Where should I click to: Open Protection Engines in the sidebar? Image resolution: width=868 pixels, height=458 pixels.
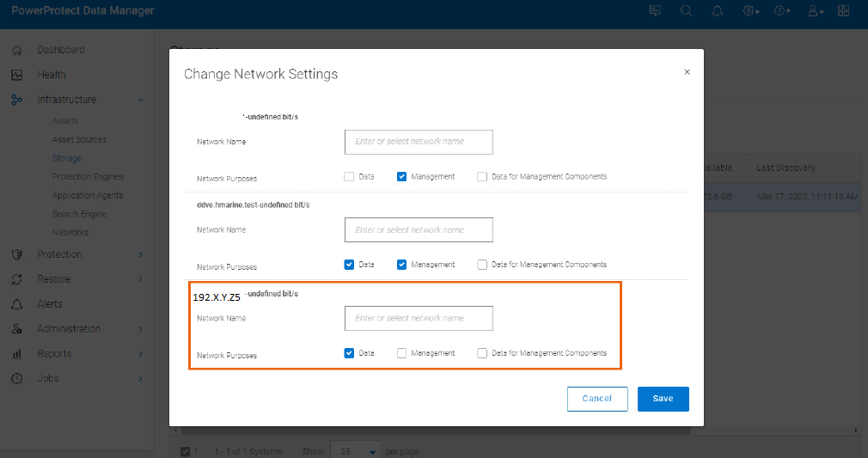click(x=88, y=177)
